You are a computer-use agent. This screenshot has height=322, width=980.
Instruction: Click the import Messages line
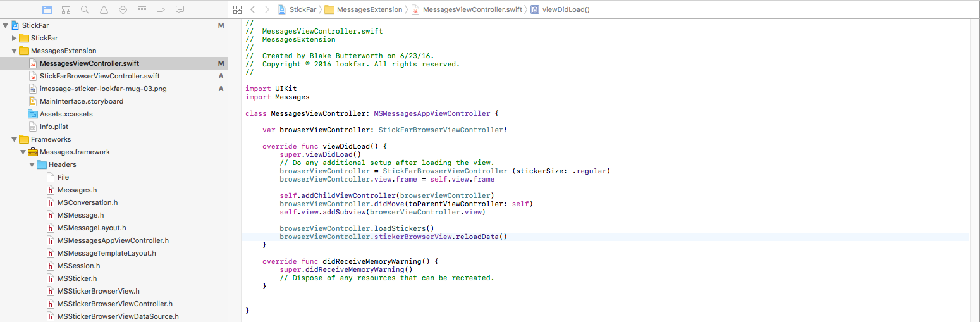coord(277,97)
